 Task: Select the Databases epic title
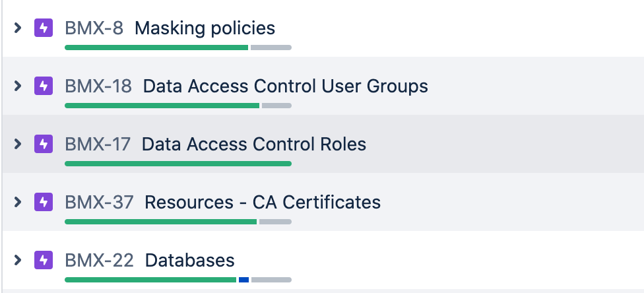coord(189,260)
